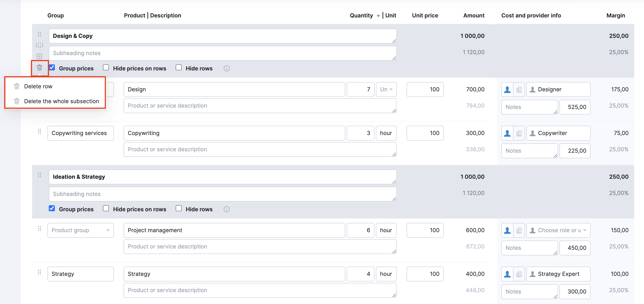
Task: Choose Delete the whole subsection
Action: tap(55, 101)
